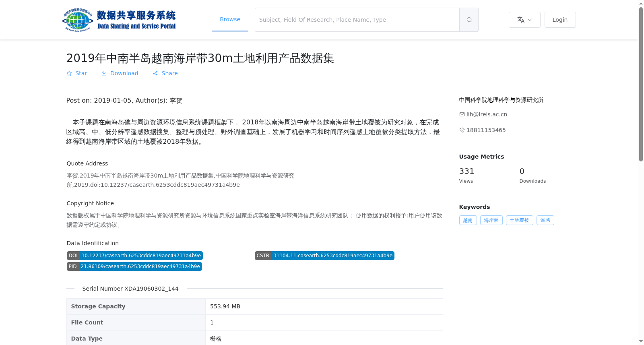Click the vertical page scrollbar thumb
The image size is (644, 345).
click(641, 84)
